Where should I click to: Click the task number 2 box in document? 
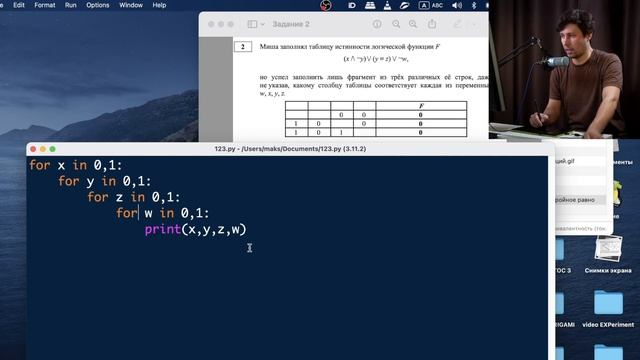point(243,47)
